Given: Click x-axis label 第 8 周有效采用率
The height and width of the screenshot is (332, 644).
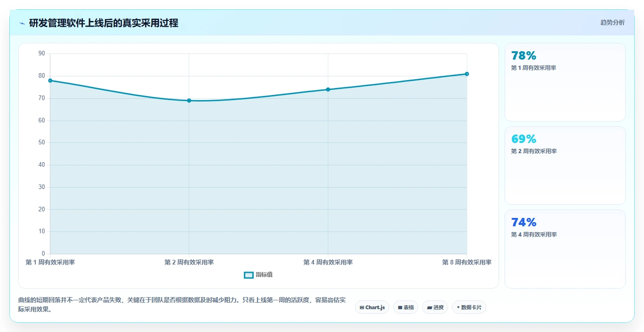Looking at the screenshot, I should [x=467, y=262].
